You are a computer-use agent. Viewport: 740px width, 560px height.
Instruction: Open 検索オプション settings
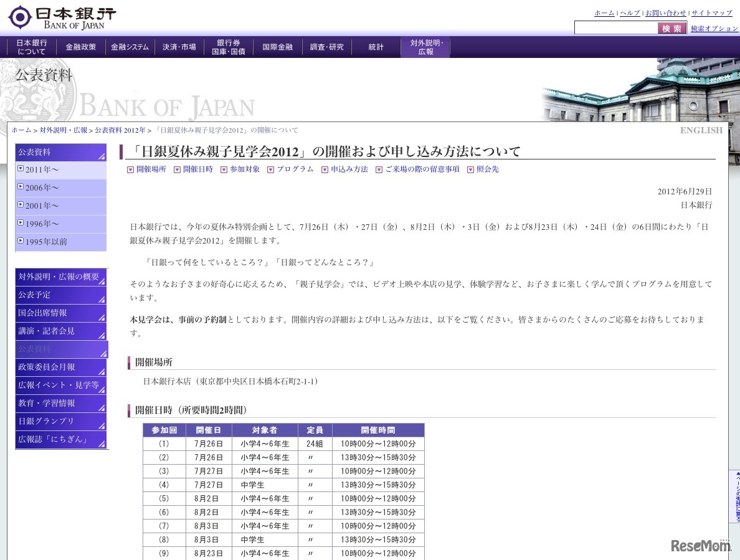[713, 29]
